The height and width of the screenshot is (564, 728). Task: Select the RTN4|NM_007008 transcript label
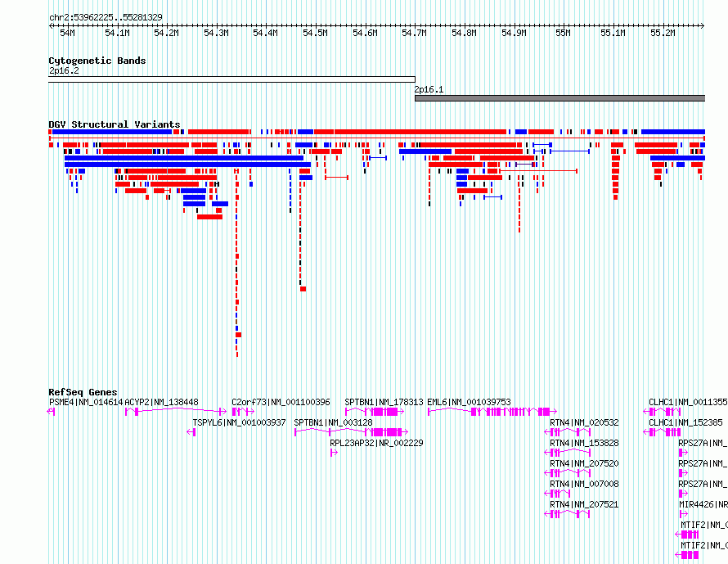(x=584, y=484)
